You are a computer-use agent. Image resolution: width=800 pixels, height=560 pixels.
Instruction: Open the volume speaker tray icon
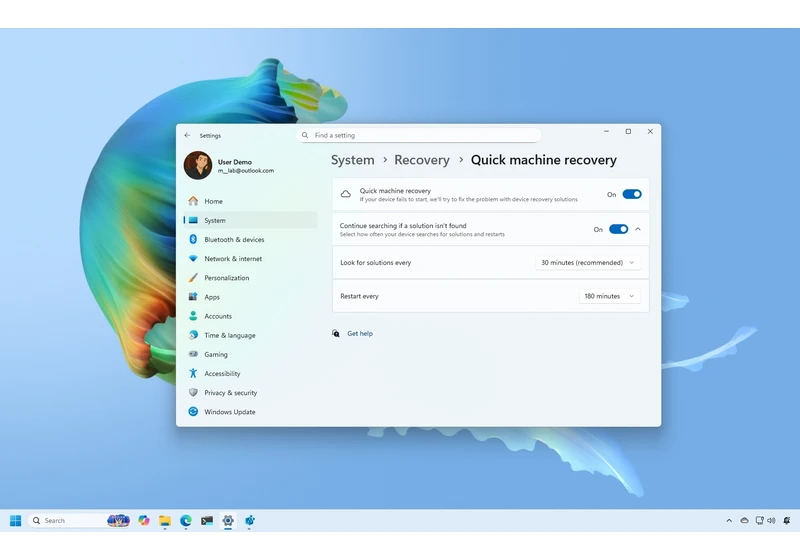(771, 520)
